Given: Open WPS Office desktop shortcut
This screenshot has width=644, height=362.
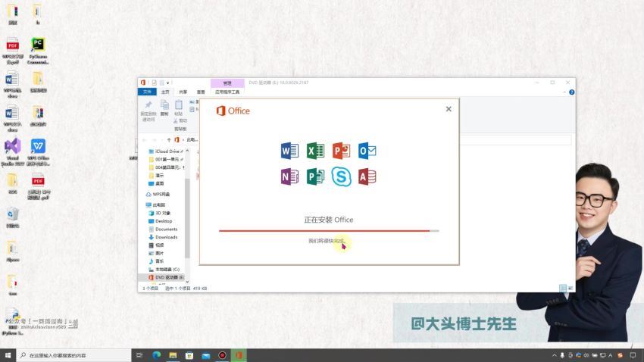Looking at the screenshot, I should pos(38,152).
